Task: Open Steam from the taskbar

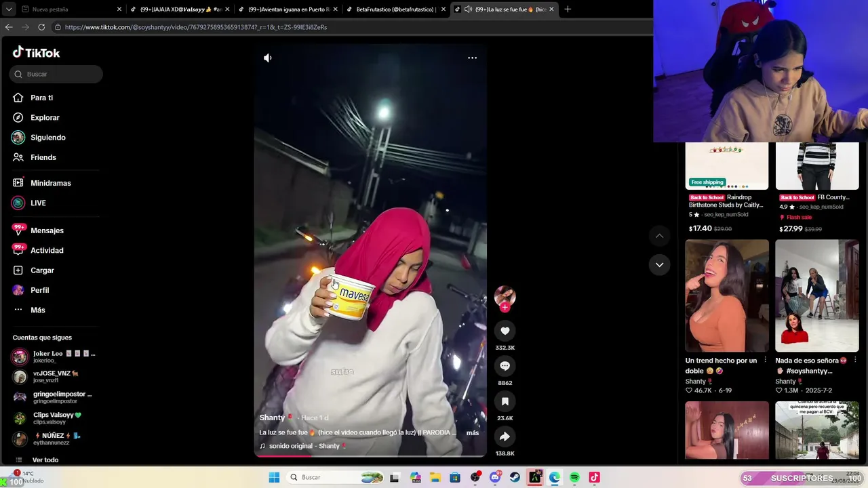Action: point(515,477)
